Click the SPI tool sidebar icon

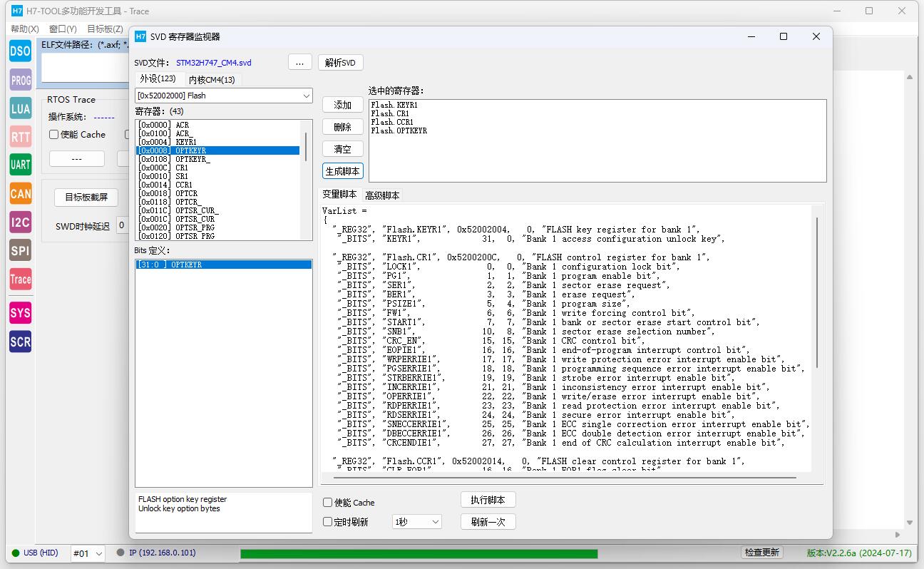[20, 250]
